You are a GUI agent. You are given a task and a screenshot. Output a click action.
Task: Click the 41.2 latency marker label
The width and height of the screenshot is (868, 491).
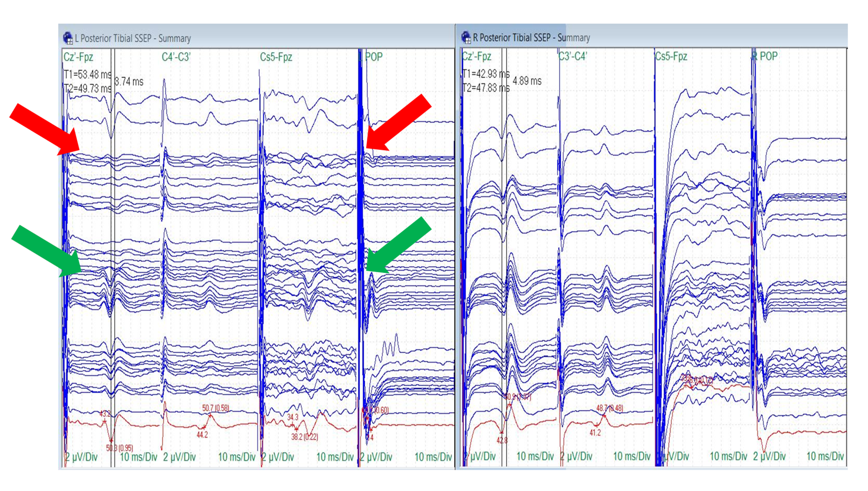click(x=595, y=433)
